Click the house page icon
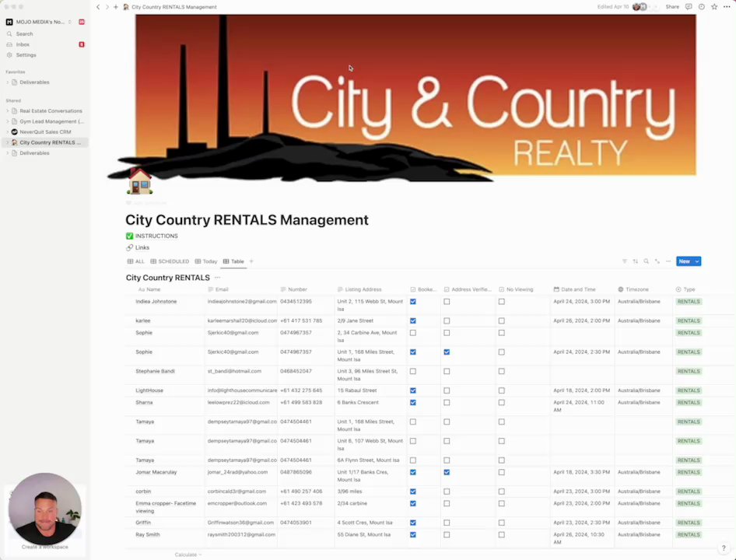Screen dimensions: 736x560 (140, 181)
